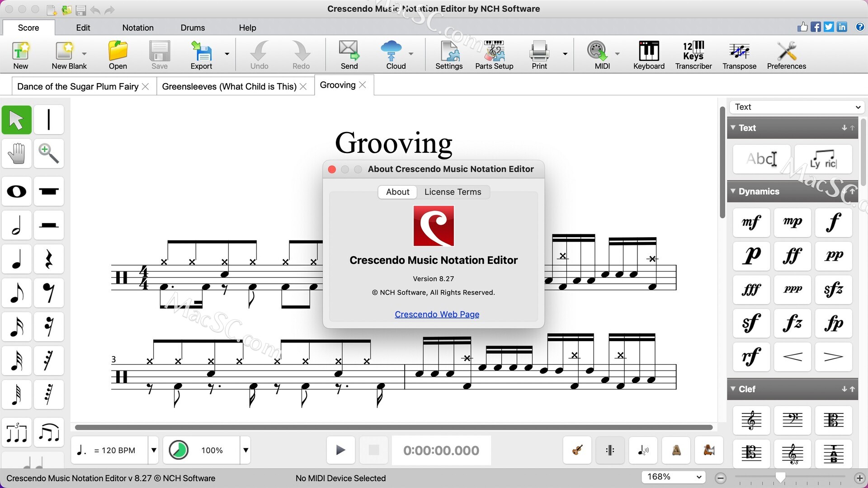Open the Transpose tool
868x488 pixels.
(739, 54)
